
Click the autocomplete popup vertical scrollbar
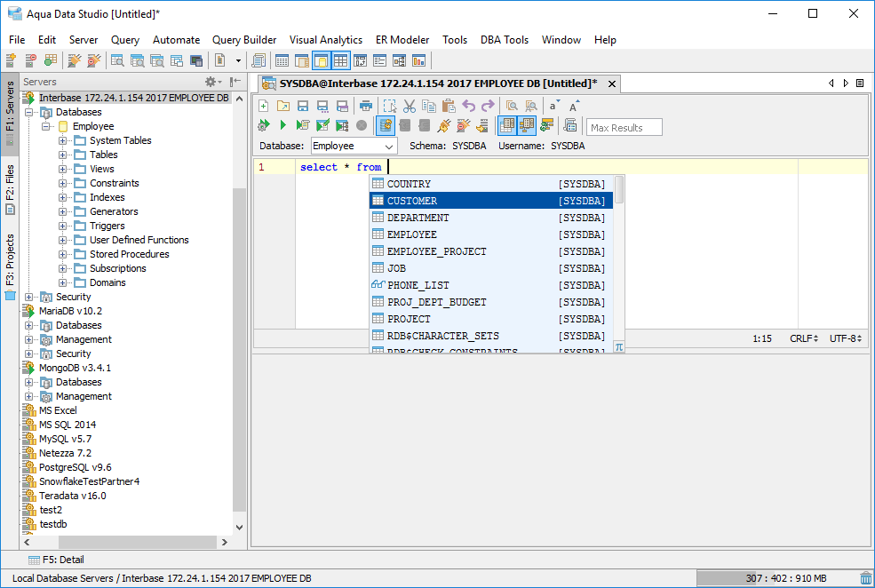pyautogui.click(x=619, y=190)
